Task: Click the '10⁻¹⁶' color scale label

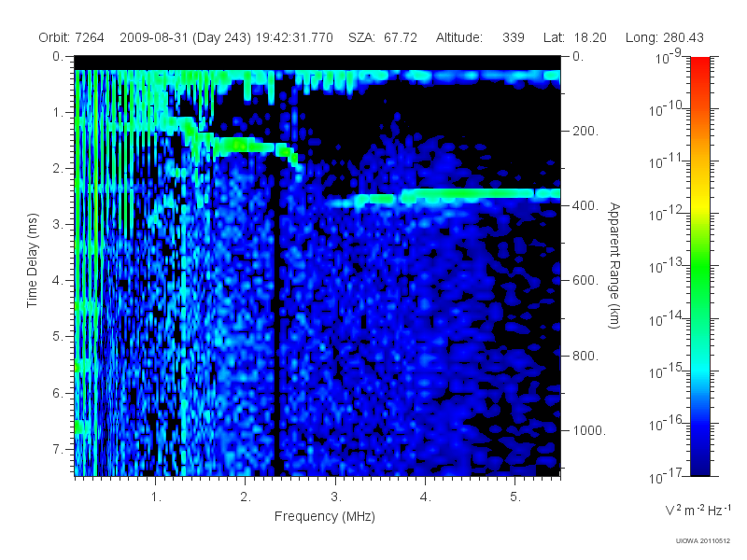Action: (666, 424)
